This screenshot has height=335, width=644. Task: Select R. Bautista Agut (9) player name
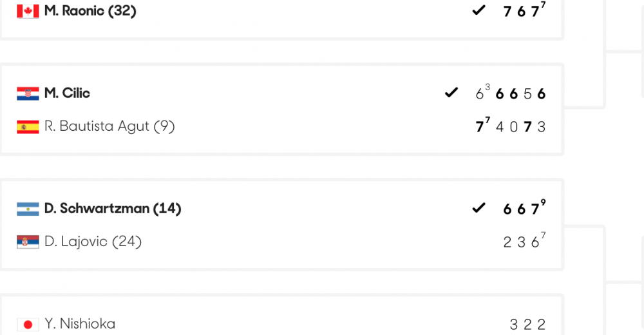(x=109, y=126)
